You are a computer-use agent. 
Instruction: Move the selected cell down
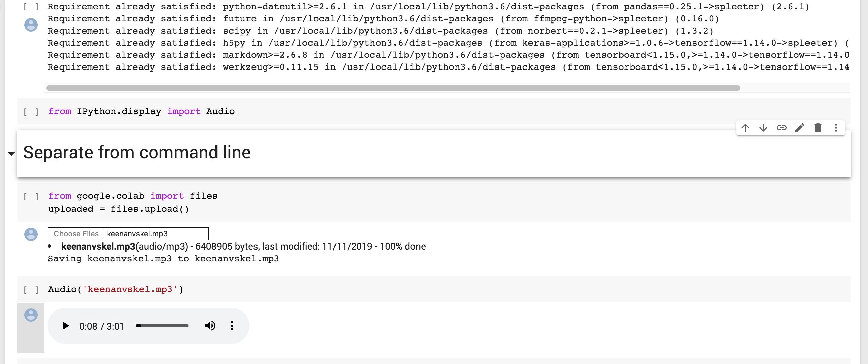click(x=763, y=128)
